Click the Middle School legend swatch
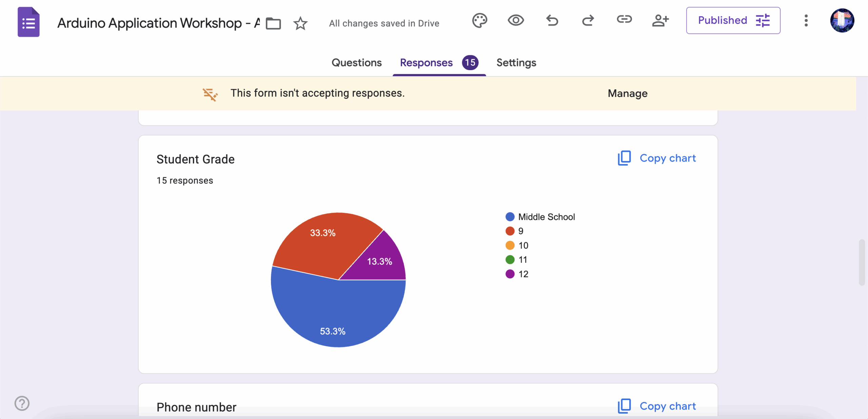The height and width of the screenshot is (419, 868). [510, 217]
